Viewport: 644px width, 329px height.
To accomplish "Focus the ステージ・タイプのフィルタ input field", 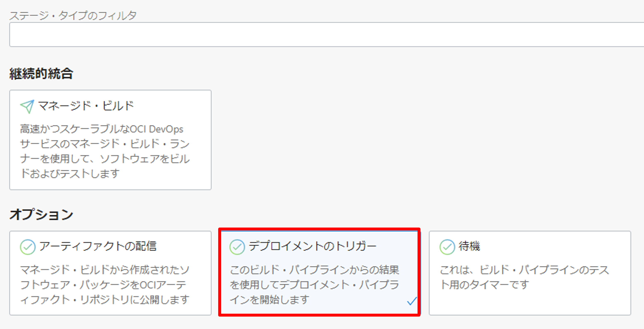I will tap(325, 35).
